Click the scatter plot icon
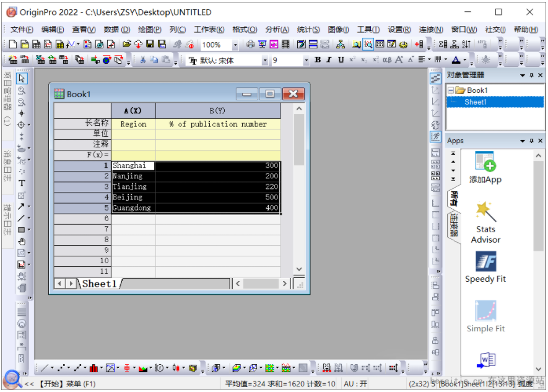 [x=61, y=368]
